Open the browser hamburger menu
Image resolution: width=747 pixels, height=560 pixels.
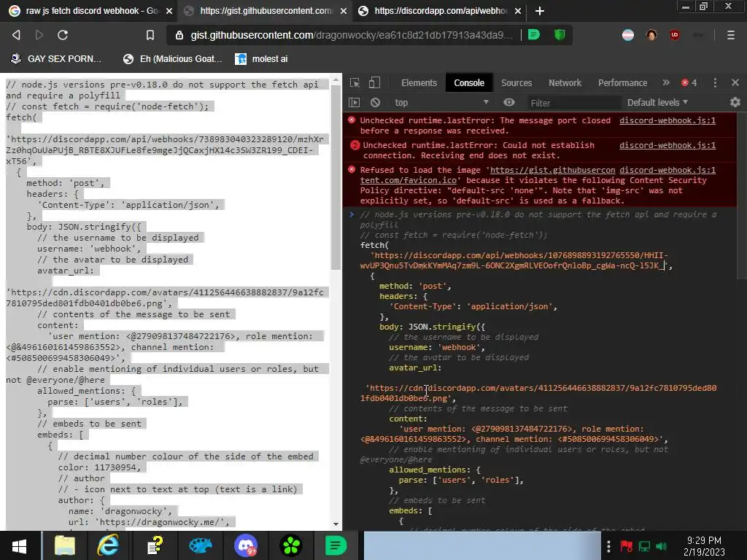click(731, 35)
